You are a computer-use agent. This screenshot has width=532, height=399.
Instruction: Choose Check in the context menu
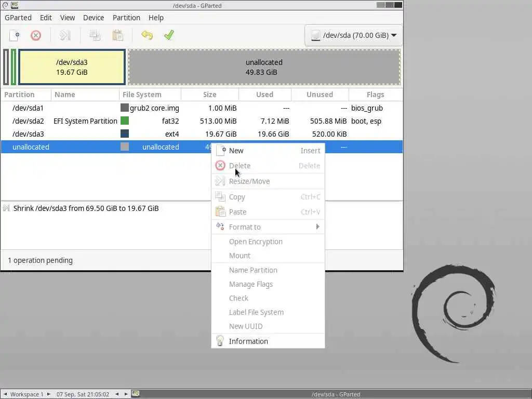coord(268,298)
